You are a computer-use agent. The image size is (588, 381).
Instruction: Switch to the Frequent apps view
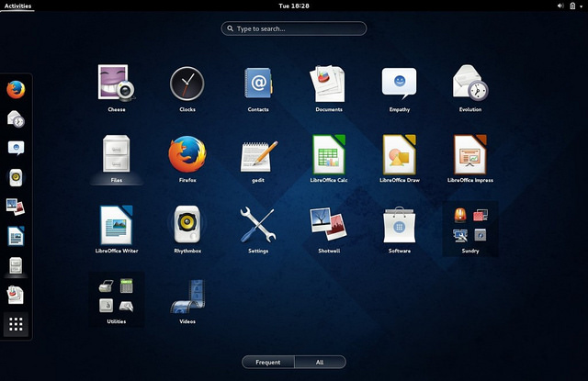(268, 362)
